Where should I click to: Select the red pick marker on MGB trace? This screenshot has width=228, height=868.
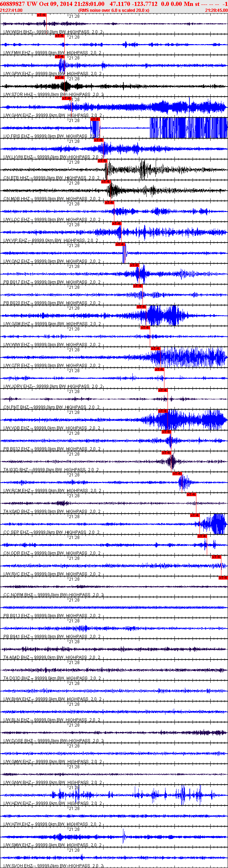[106, 182]
